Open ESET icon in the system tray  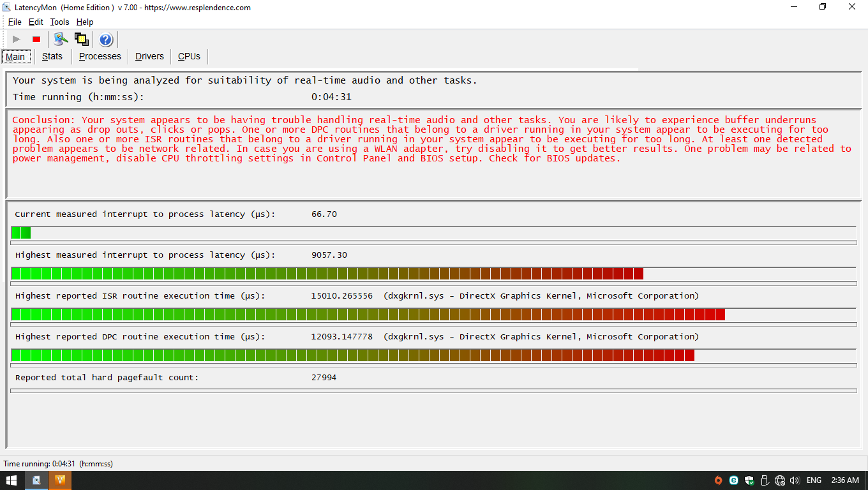tap(734, 480)
